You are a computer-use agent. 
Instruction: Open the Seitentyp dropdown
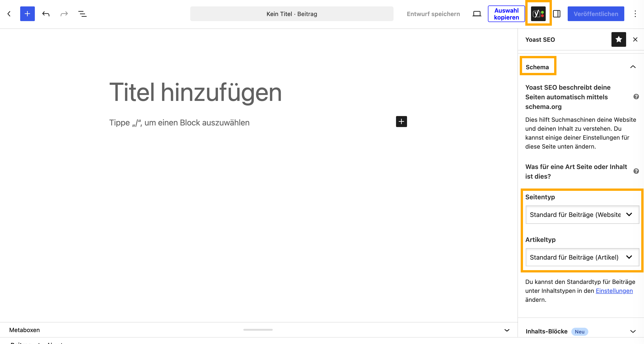click(x=582, y=215)
